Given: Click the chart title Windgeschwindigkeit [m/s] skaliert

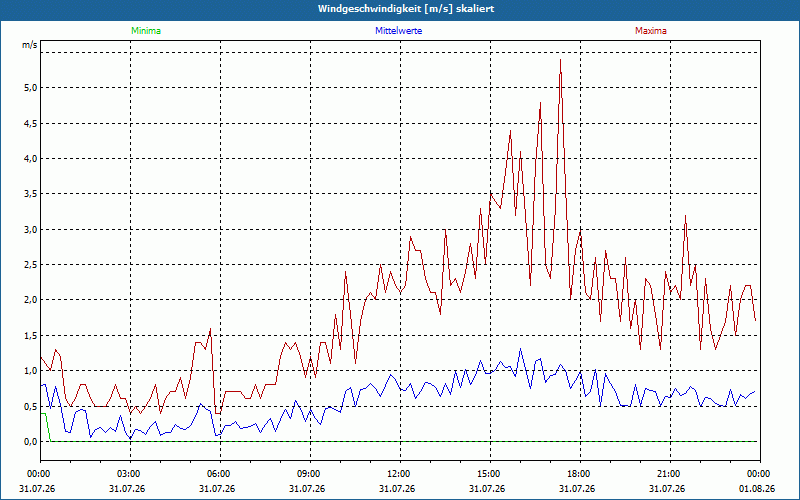Looking at the screenshot, I should pyautogui.click(x=406, y=9).
